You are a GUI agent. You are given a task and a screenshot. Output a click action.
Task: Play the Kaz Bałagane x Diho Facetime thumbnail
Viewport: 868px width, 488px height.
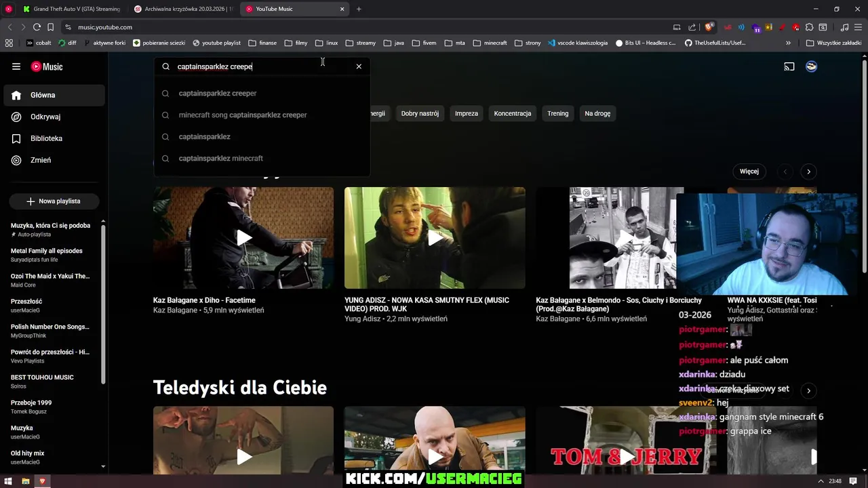pyautogui.click(x=243, y=238)
